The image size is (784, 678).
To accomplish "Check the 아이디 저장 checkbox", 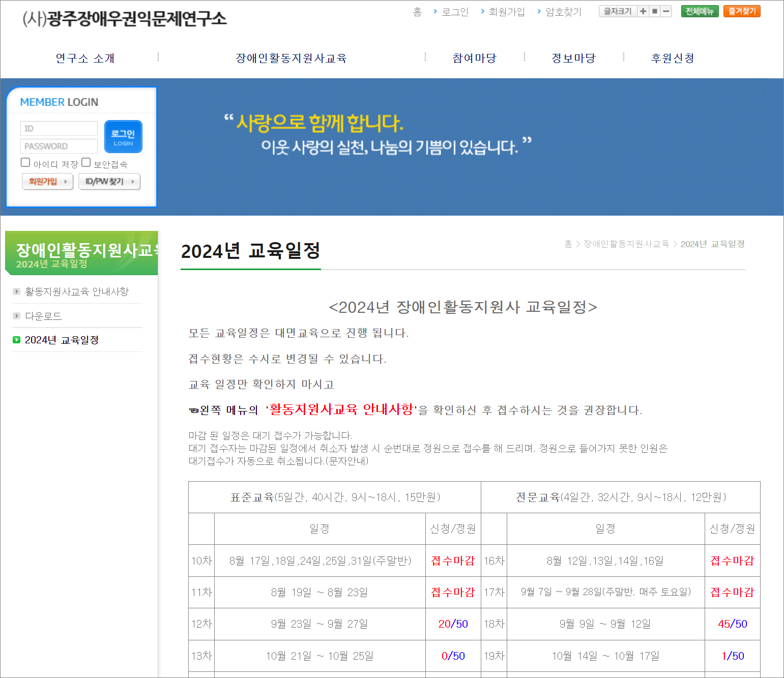I will pos(25,162).
